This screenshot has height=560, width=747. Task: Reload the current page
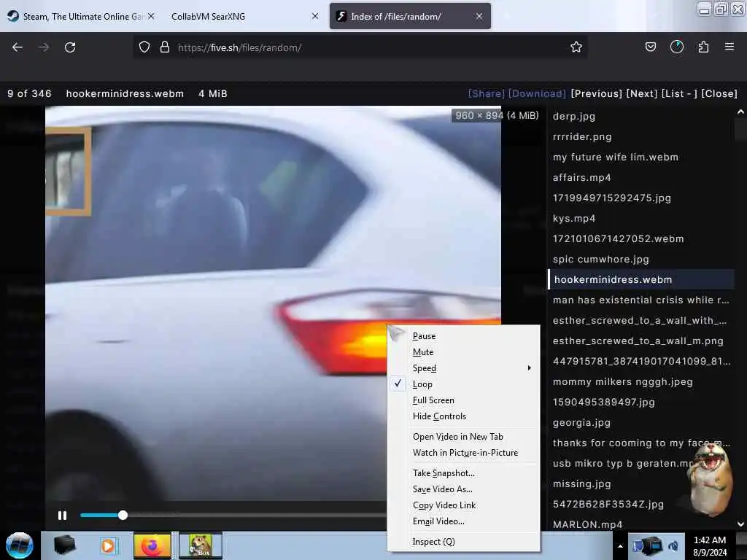70,47
